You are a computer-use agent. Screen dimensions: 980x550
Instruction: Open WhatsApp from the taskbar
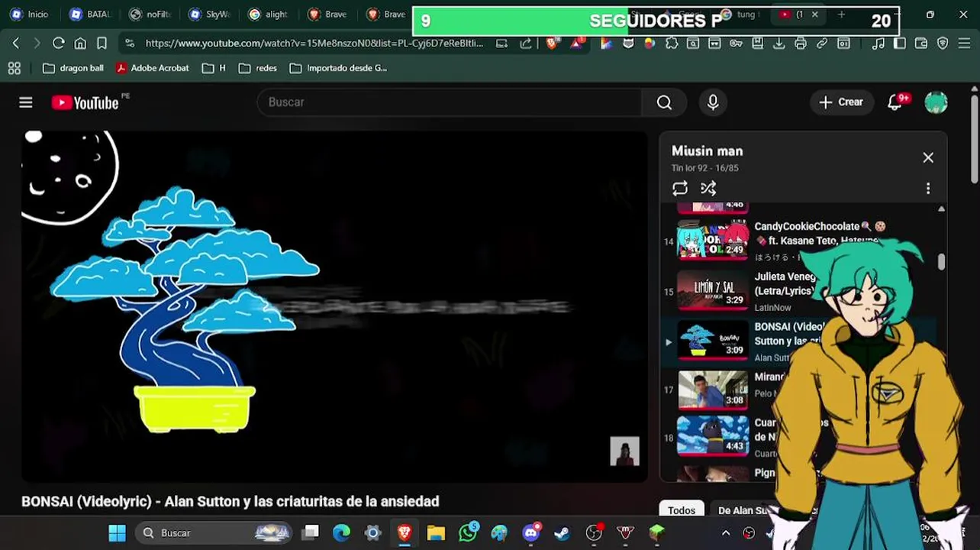(x=468, y=533)
